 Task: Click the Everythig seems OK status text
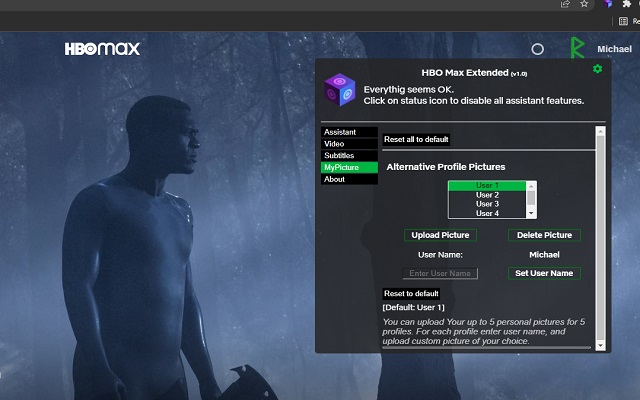(x=409, y=90)
